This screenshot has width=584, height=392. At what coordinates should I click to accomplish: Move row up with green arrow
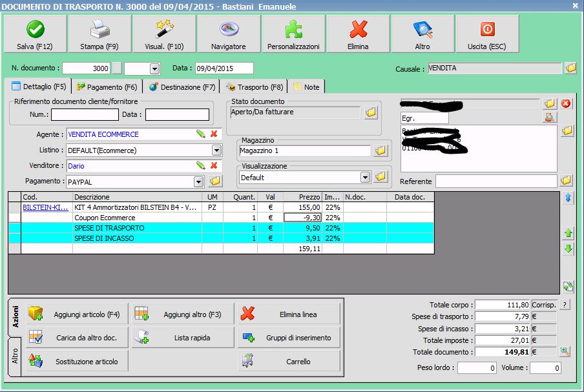568,232
